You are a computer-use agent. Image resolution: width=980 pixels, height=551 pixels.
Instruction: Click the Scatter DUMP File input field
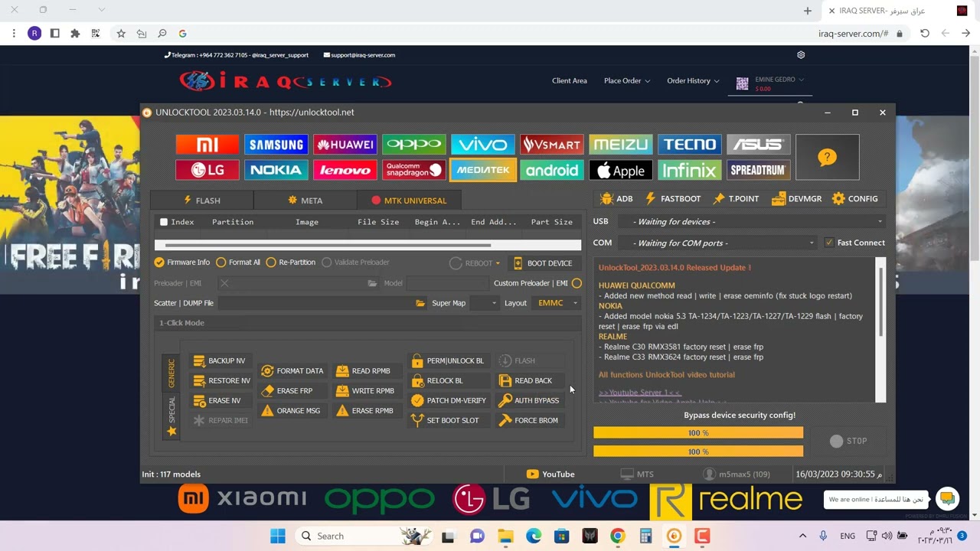click(x=316, y=303)
